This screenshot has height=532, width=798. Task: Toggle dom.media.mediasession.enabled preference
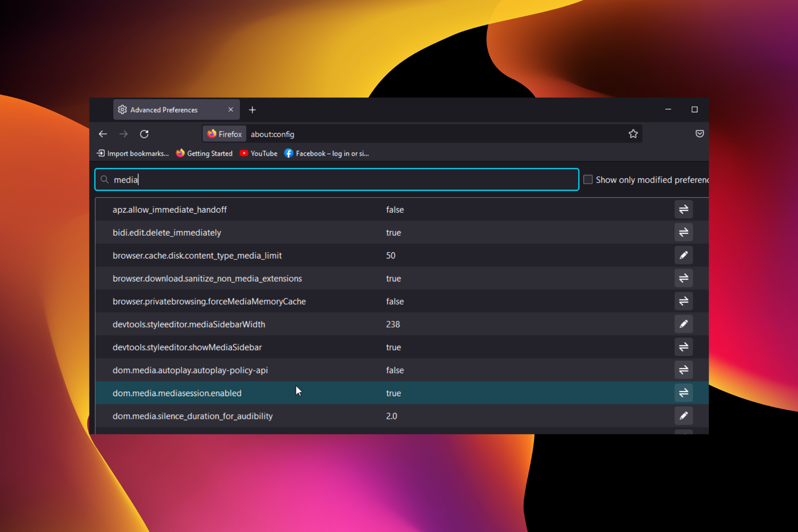tap(683, 393)
